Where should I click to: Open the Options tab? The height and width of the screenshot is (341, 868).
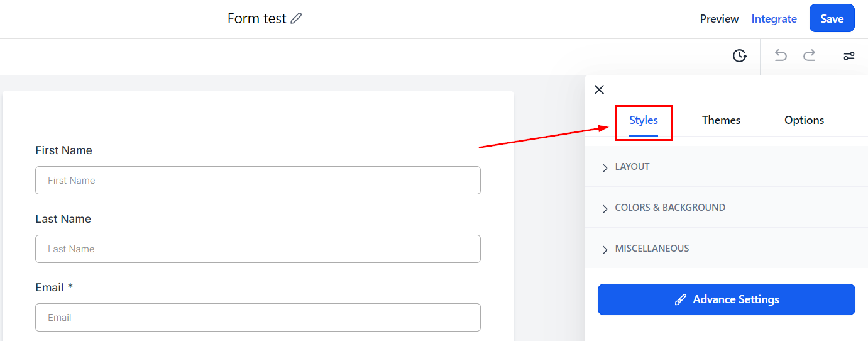click(804, 120)
